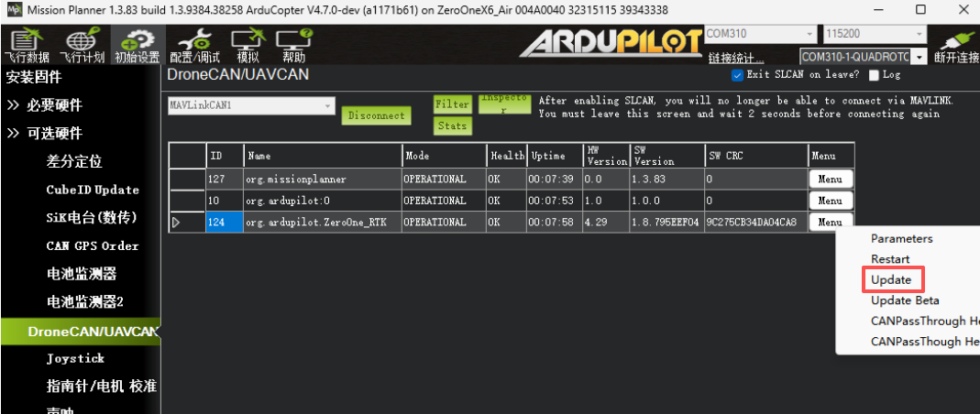
Task: Select the ID cell 124
Action: coord(225,223)
